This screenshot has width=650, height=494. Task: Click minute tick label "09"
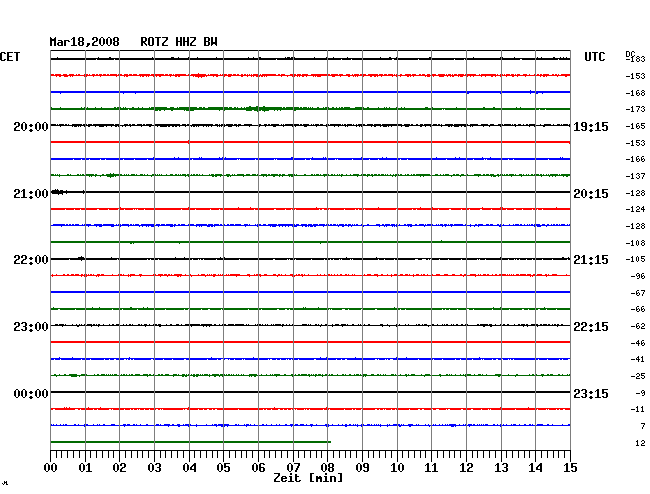[x=362, y=468]
